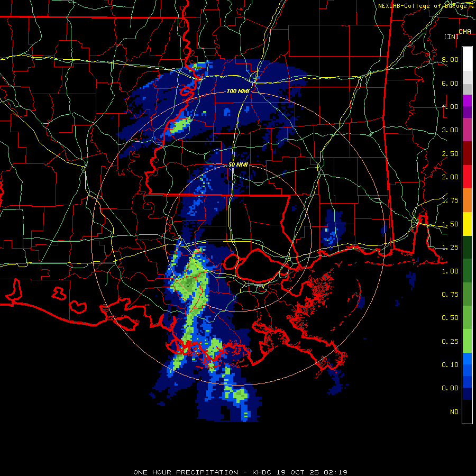Pick the bright red legend swatch
The height and width of the screenshot is (476, 476).
(x=467, y=177)
